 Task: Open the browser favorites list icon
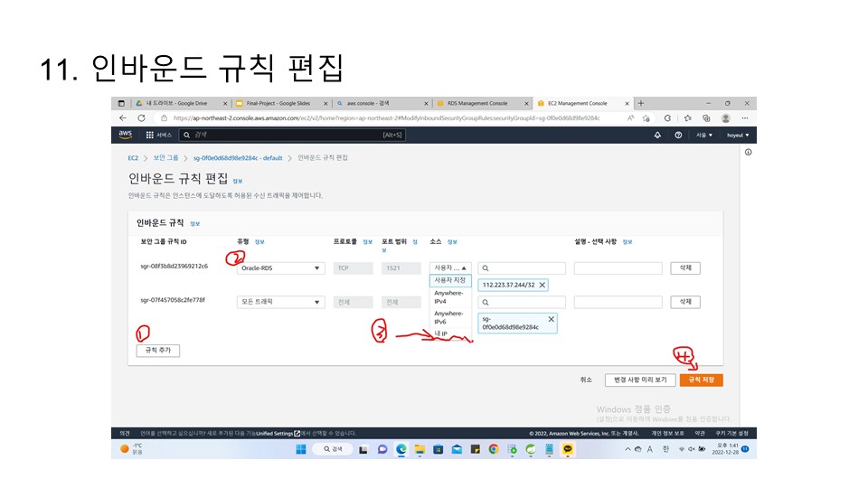click(687, 117)
